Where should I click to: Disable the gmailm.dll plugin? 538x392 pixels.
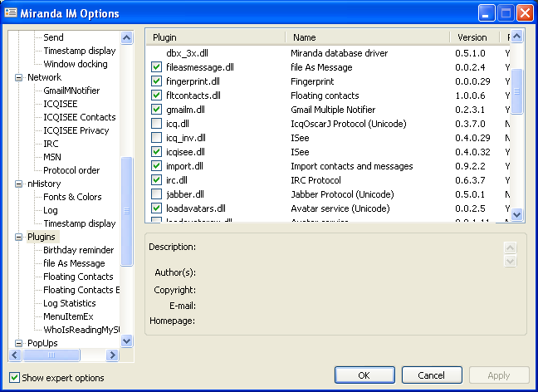pyautogui.click(x=157, y=110)
